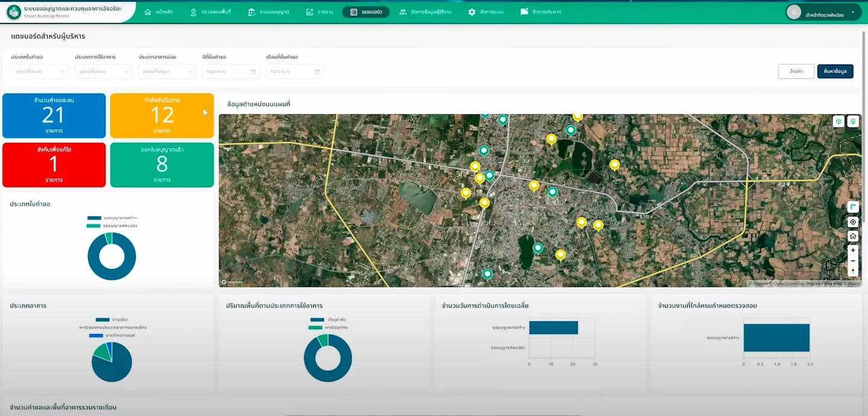
Task: Locate my position on the map
Action: (853, 222)
